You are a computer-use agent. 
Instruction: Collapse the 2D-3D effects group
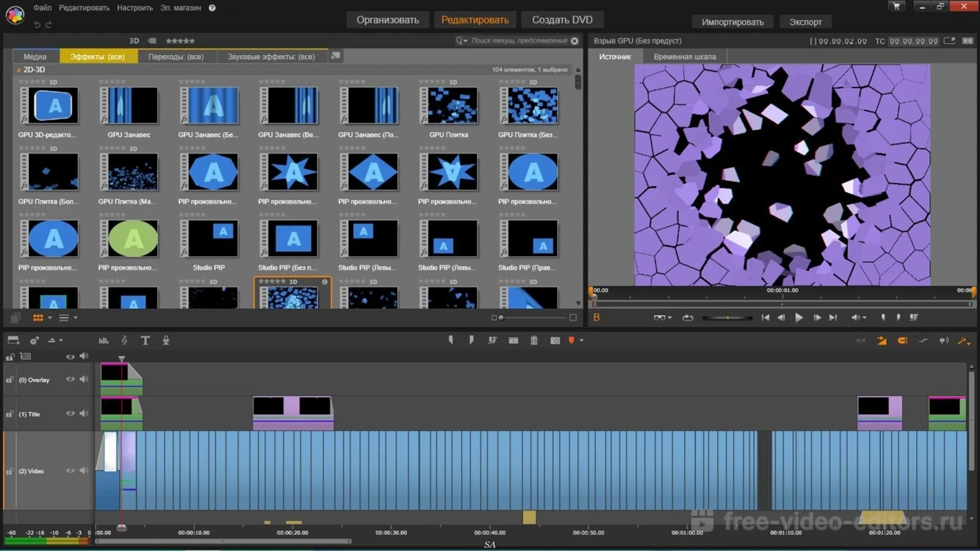(x=18, y=70)
